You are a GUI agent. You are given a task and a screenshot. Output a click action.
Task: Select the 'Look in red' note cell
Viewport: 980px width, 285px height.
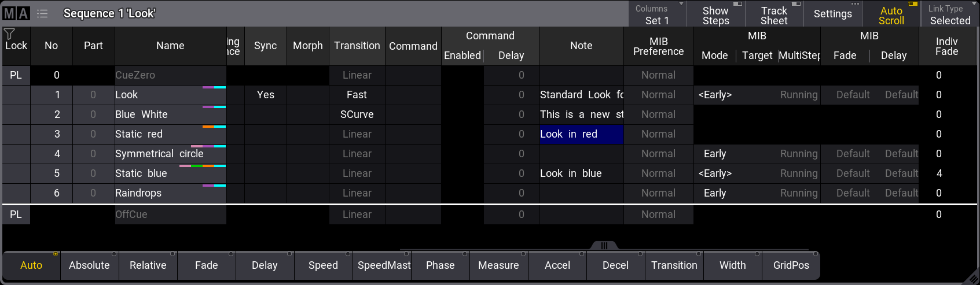click(x=581, y=134)
